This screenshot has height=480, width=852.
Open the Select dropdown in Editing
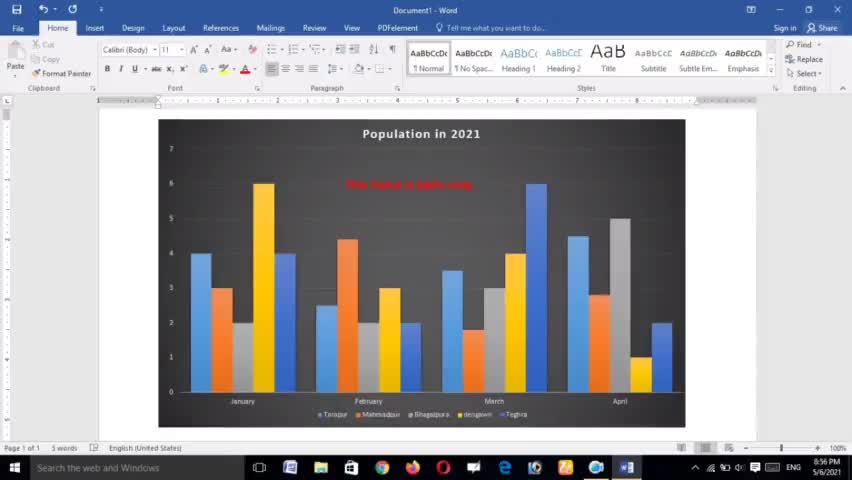pyautogui.click(x=804, y=73)
